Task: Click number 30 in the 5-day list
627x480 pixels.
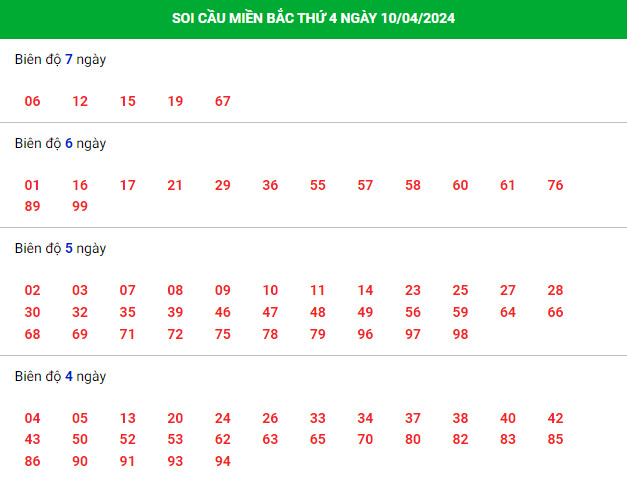Action: pos(32,312)
